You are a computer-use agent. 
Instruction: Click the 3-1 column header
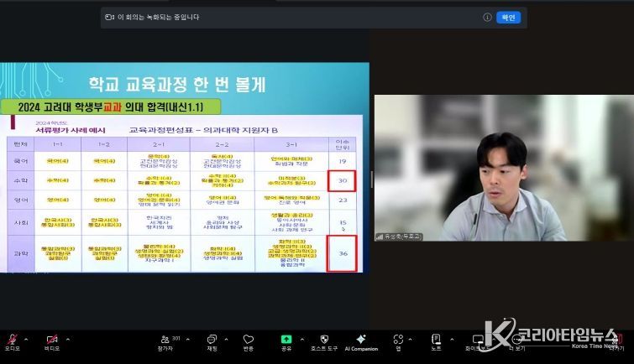pos(291,144)
